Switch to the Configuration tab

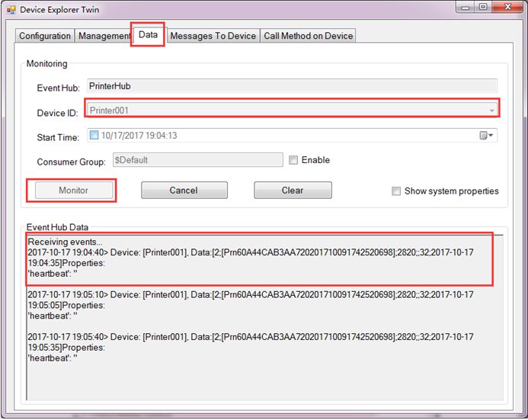tap(45, 36)
